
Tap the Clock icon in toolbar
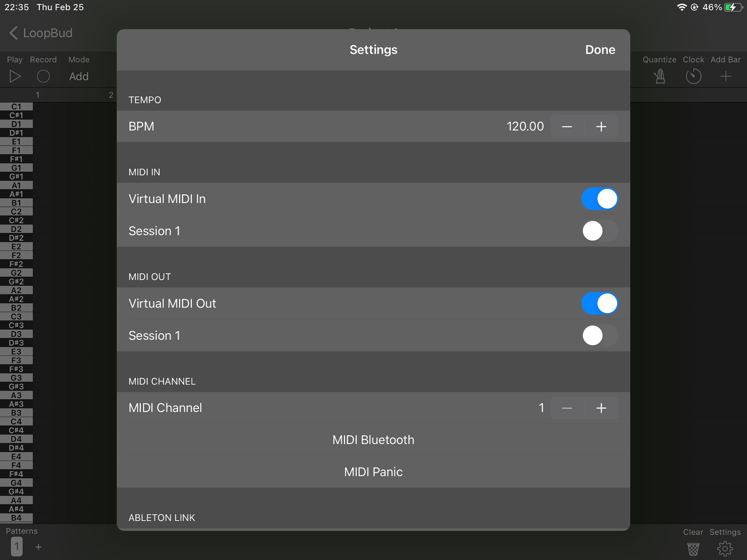pos(693,76)
